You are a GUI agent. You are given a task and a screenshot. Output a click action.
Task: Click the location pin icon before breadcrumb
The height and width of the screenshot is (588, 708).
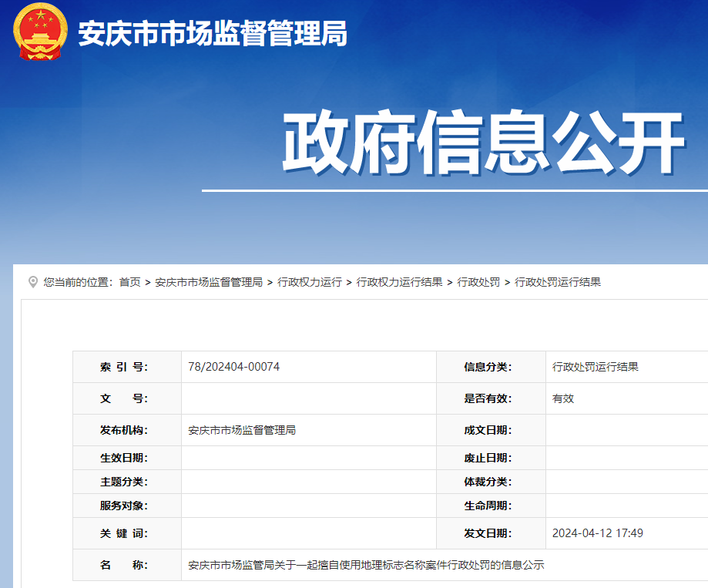[x=33, y=282]
